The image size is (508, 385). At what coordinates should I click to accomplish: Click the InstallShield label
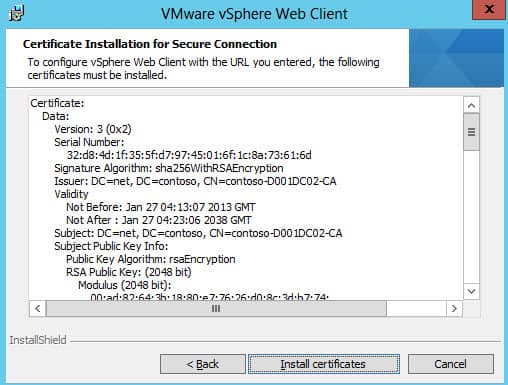(x=38, y=340)
